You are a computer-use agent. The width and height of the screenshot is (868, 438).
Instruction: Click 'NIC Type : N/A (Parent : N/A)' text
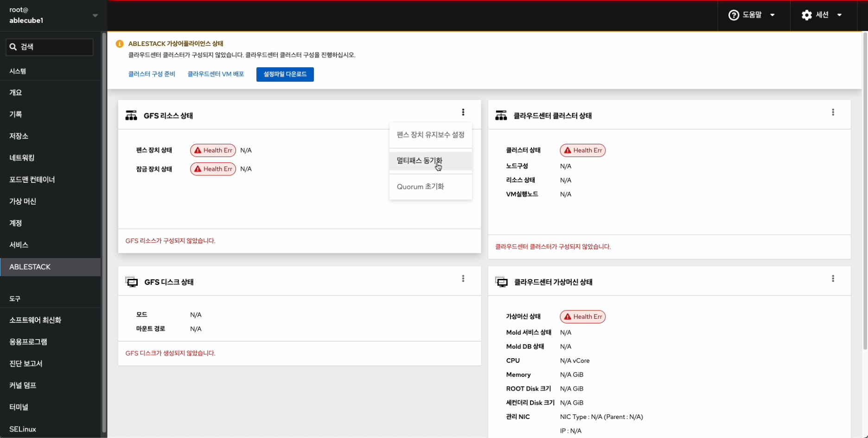[601, 417]
